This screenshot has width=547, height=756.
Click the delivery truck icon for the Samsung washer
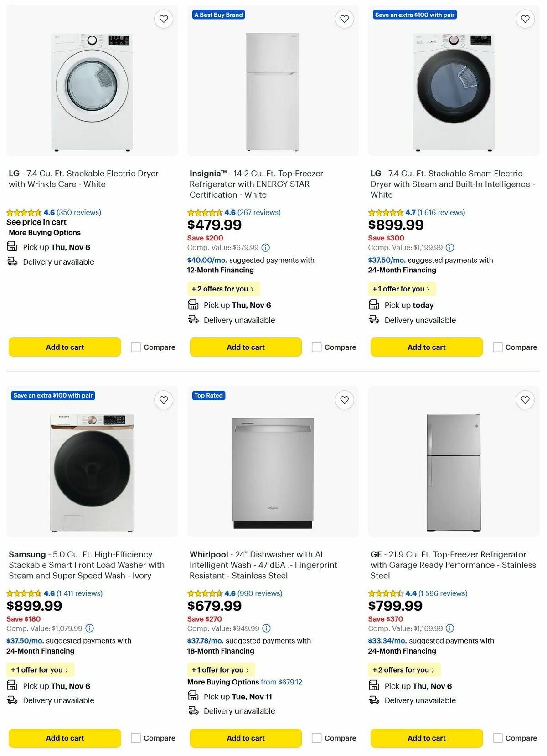pyautogui.click(x=13, y=700)
